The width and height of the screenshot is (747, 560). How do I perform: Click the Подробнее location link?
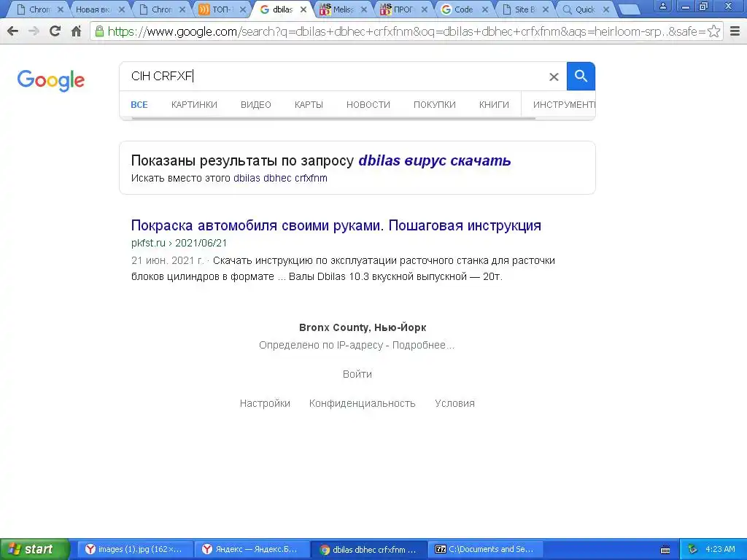(423, 345)
